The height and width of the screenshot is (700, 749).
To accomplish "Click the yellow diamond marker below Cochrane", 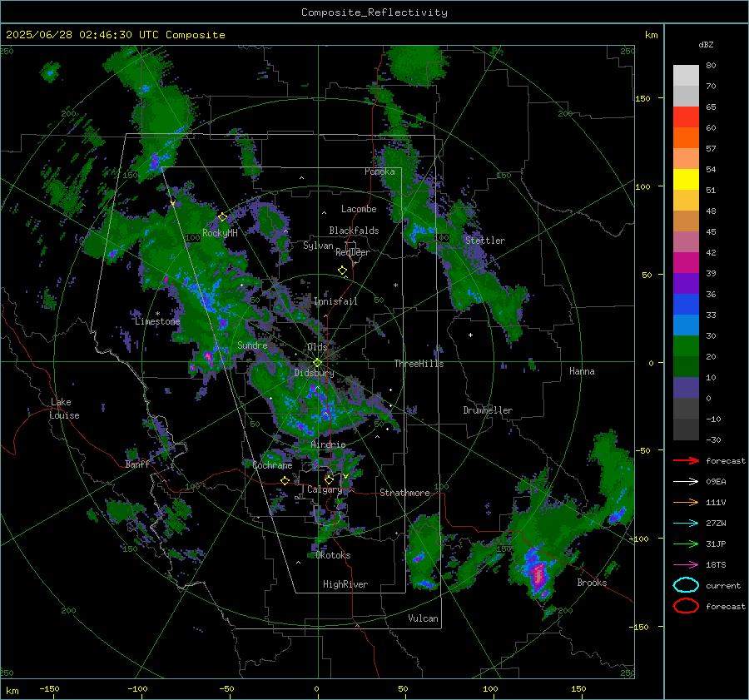I will coord(285,481).
